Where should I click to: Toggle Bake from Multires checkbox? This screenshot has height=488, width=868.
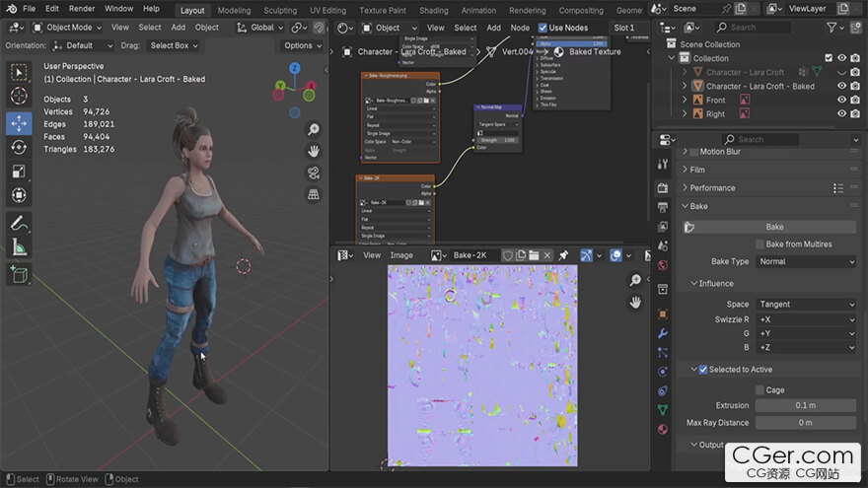759,244
